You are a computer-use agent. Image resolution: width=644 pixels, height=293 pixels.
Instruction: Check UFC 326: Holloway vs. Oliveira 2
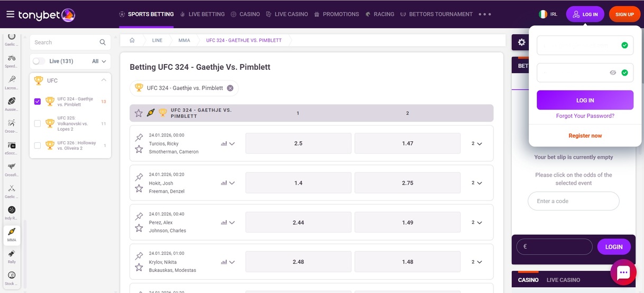38,145
